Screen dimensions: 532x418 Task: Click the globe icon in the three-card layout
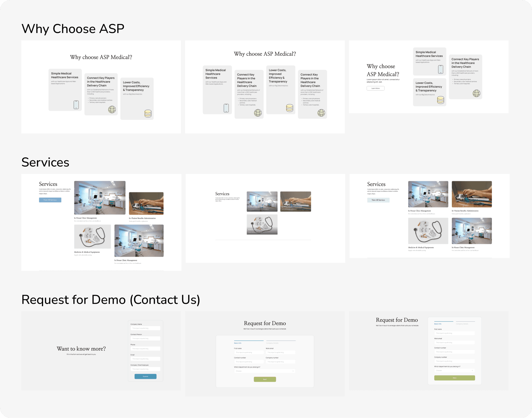click(112, 109)
